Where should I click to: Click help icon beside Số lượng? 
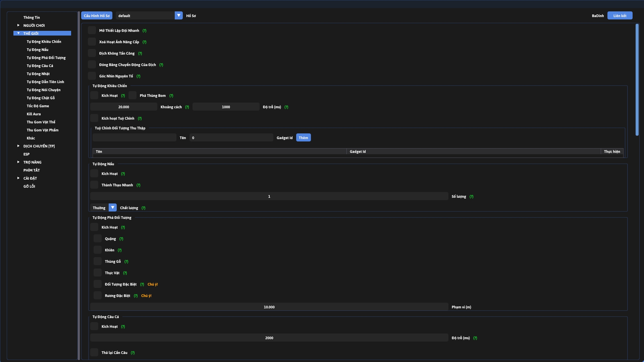click(472, 197)
